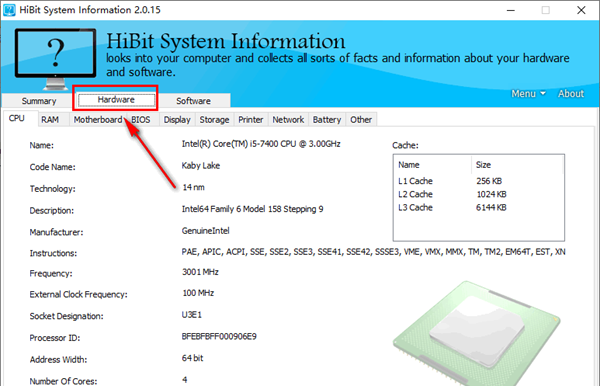Click the Processor ID: label

pyautogui.click(x=55, y=338)
